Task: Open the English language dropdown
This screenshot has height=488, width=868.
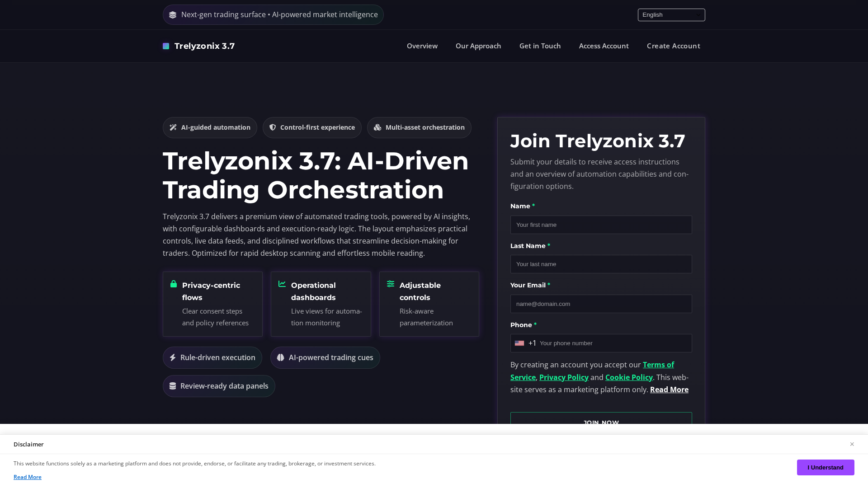Action: [671, 15]
